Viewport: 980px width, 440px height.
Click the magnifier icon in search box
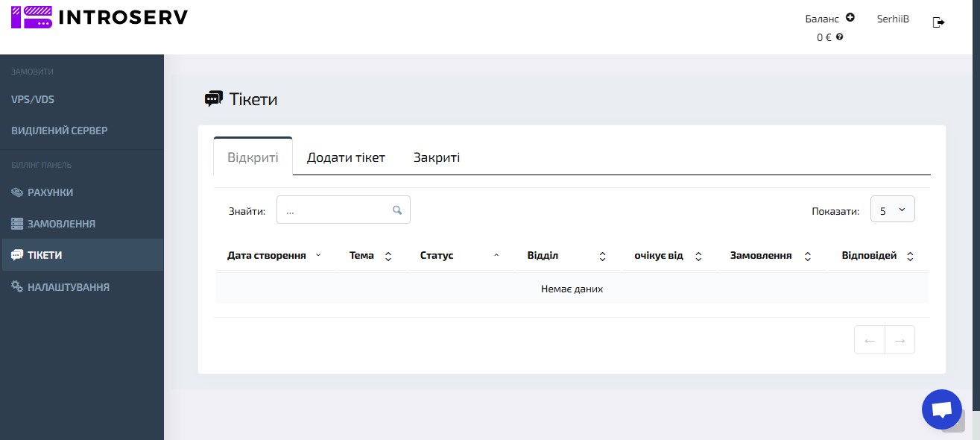tap(397, 210)
